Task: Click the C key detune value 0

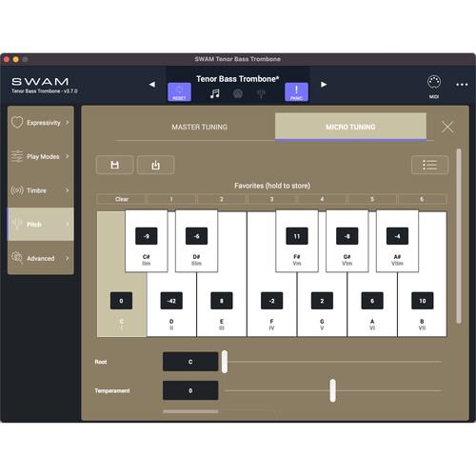Action: coord(121,301)
